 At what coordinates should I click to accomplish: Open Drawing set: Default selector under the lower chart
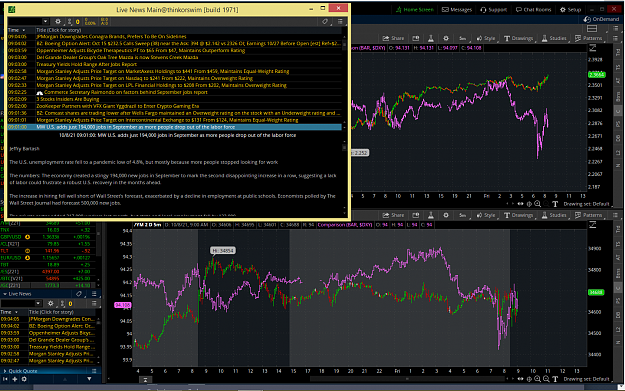click(586, 379)
